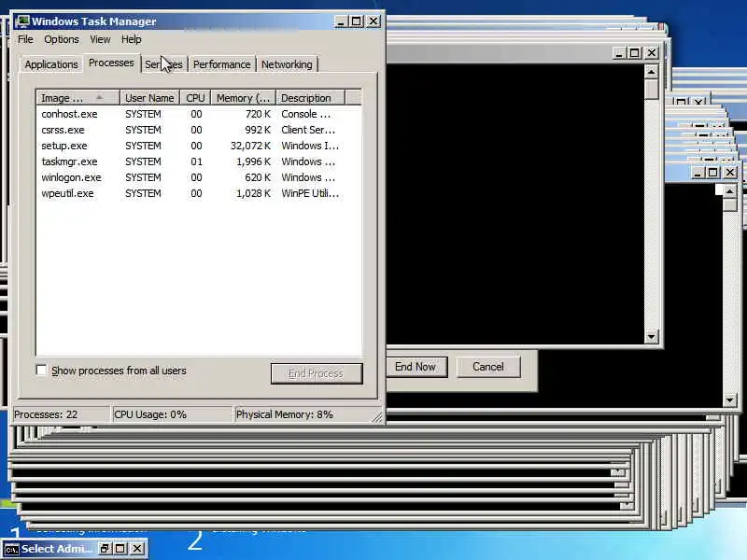The image size is (747, 560).
Task: Switch to the Applications tab
Action: tap(51, 64)
